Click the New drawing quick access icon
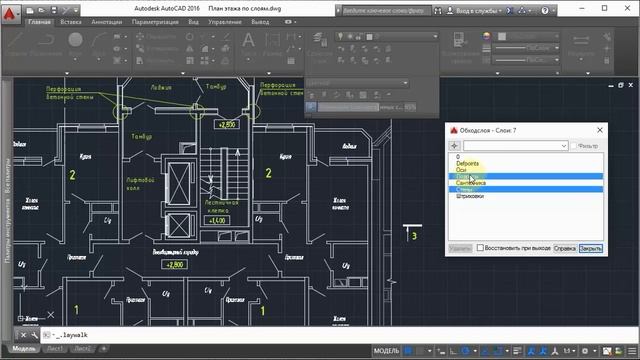640x360 pixels. pos(30,10)
